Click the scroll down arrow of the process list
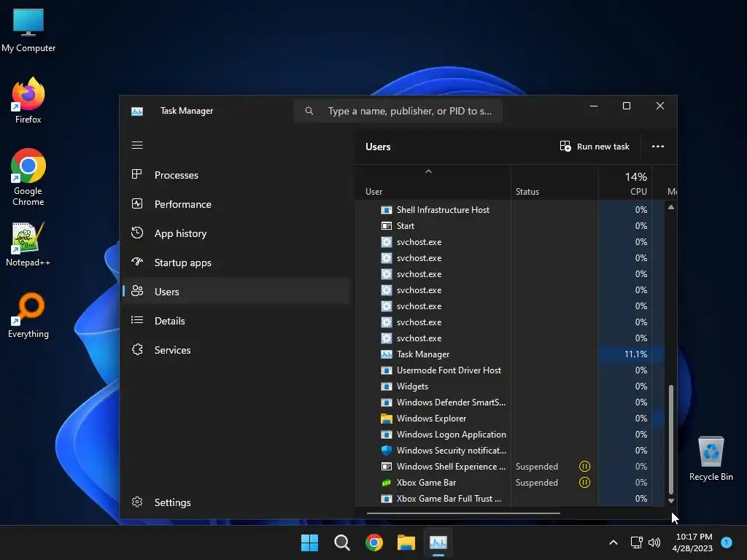The width and height of the screenshot is (747, 560). point(671,501)
